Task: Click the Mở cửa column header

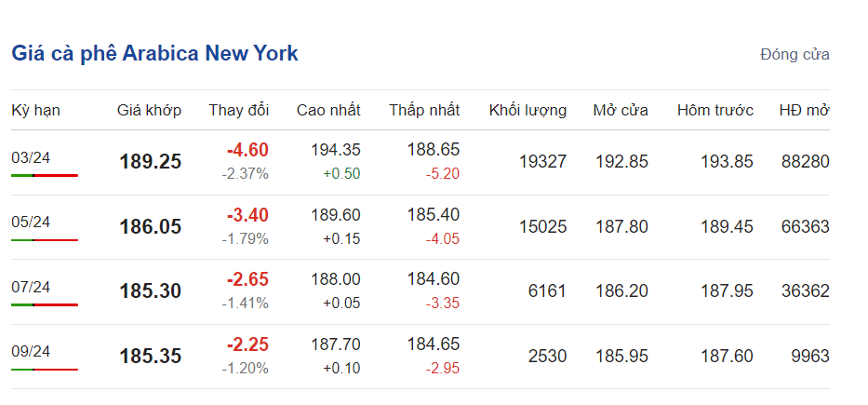Action: click(621, 110)
